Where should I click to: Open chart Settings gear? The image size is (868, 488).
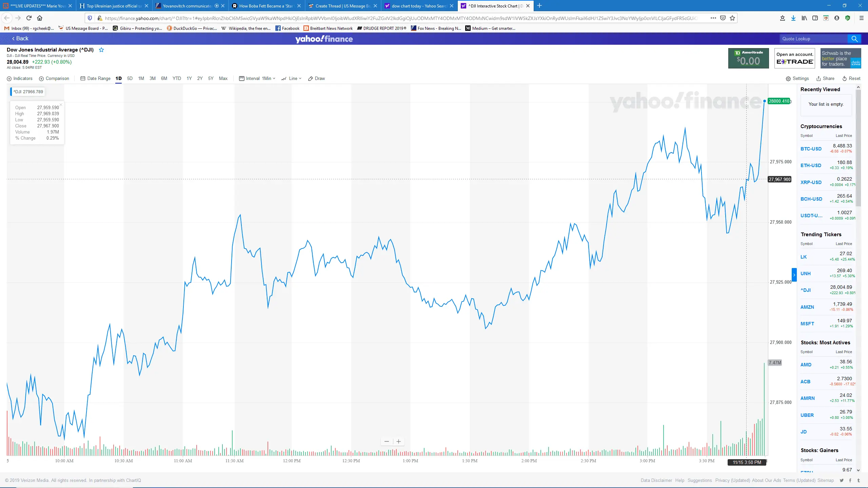coord(797,79)
